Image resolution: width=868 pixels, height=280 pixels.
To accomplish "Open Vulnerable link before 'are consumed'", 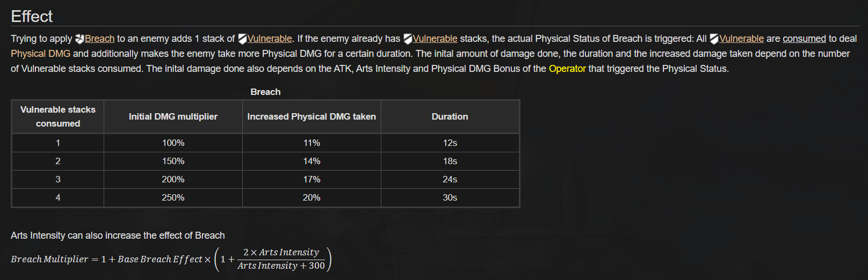I will pos(741,39).
